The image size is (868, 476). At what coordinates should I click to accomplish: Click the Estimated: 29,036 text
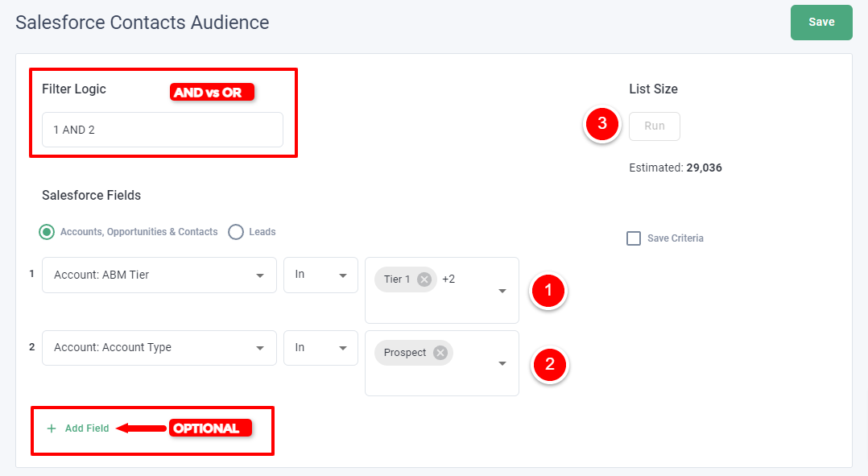point(676,168)
